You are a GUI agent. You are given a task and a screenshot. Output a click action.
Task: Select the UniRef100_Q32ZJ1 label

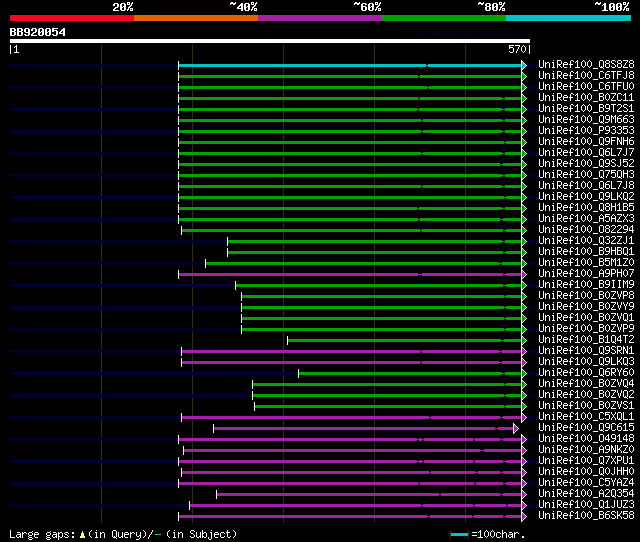point(586,241)
